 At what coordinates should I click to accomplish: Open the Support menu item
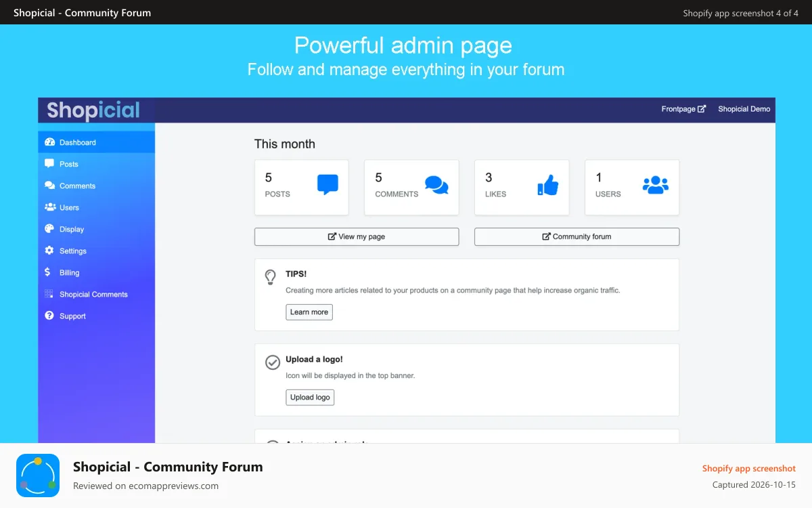(x=97, y=316)
